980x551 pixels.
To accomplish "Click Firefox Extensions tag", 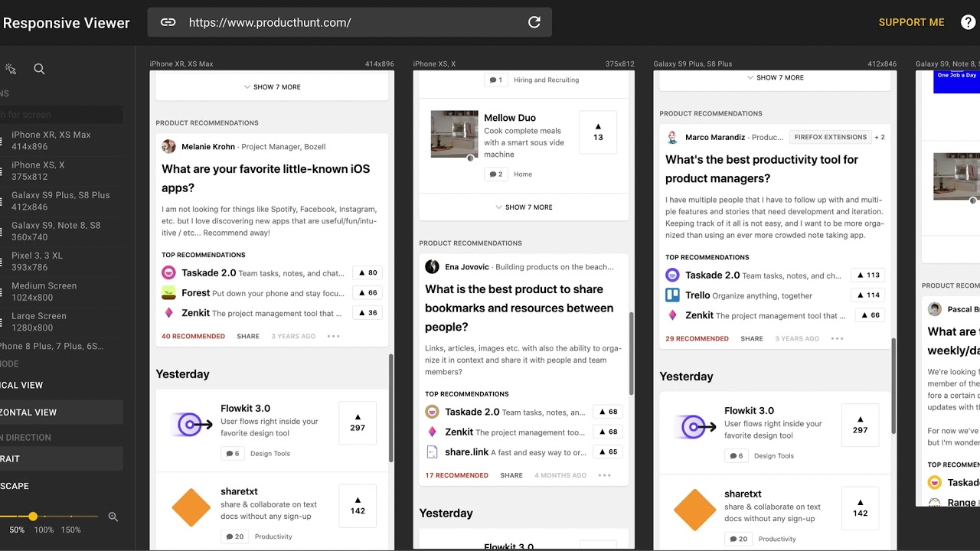I will pos(830,137).
